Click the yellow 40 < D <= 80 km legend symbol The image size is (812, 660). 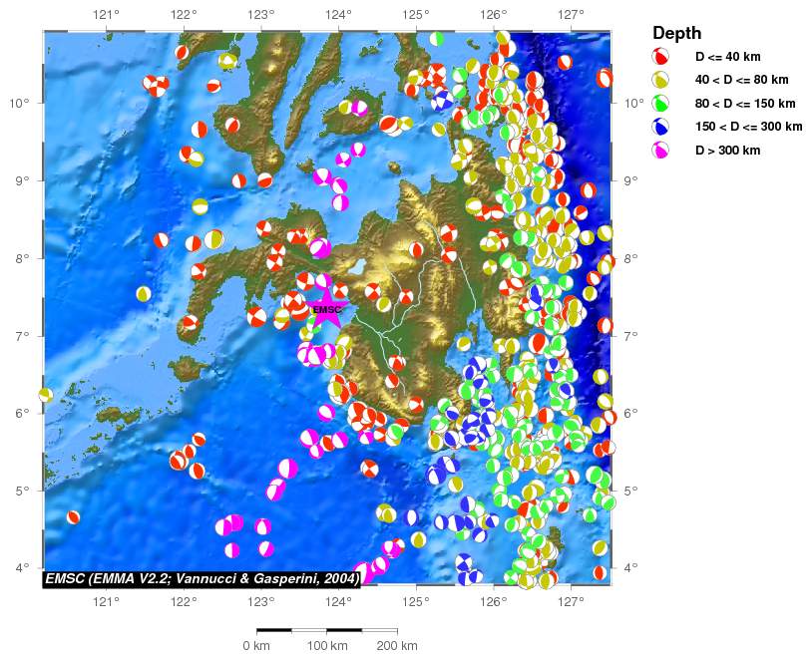(x=660, y=80)
